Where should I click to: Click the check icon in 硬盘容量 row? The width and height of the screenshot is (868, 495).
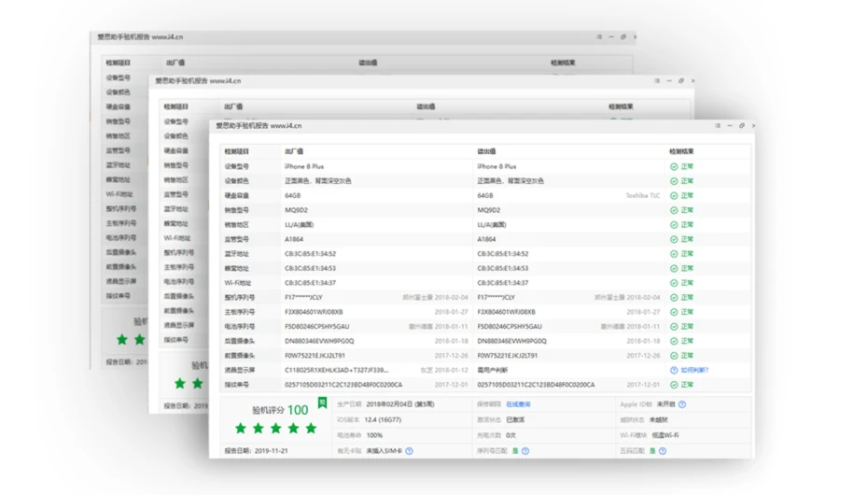click(x=674, y=195)
